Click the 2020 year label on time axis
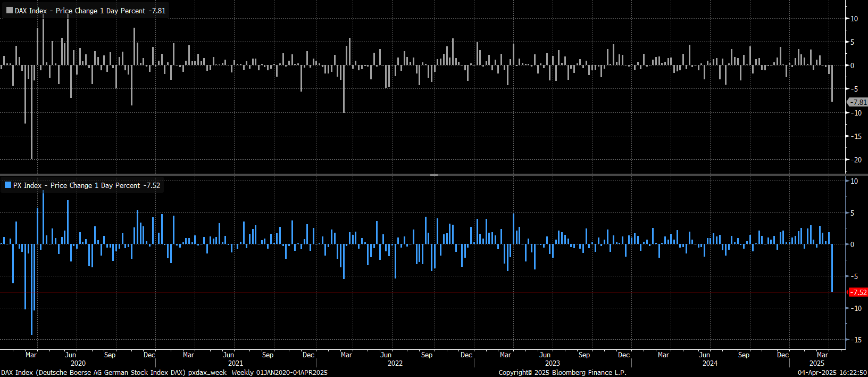Viewport: 868px width, 377px height. click(x=78, y=363)
